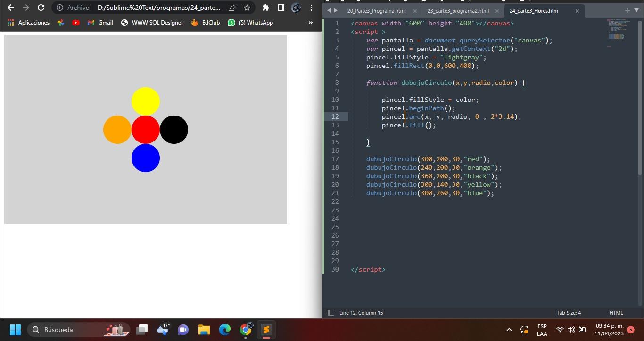Close the 20_Parte3_Programa.html tab
The width and height of the screenshot is (644, 341).
(x=415, y=11)
